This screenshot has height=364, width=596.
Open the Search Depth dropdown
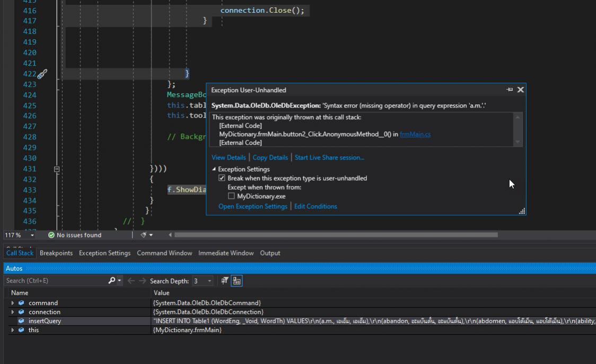tap(209, 281)
